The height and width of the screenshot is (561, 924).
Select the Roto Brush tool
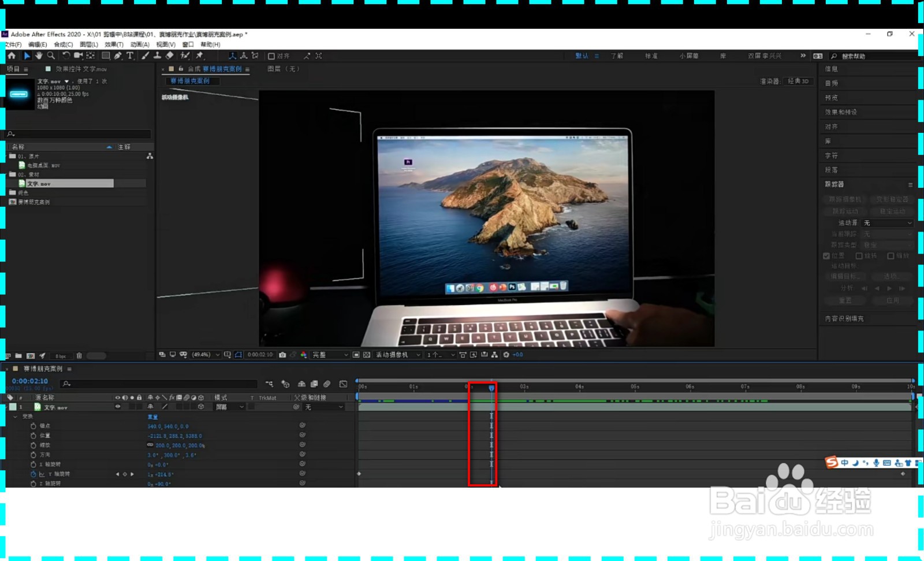pyautogui.click(x=185, y=55)
